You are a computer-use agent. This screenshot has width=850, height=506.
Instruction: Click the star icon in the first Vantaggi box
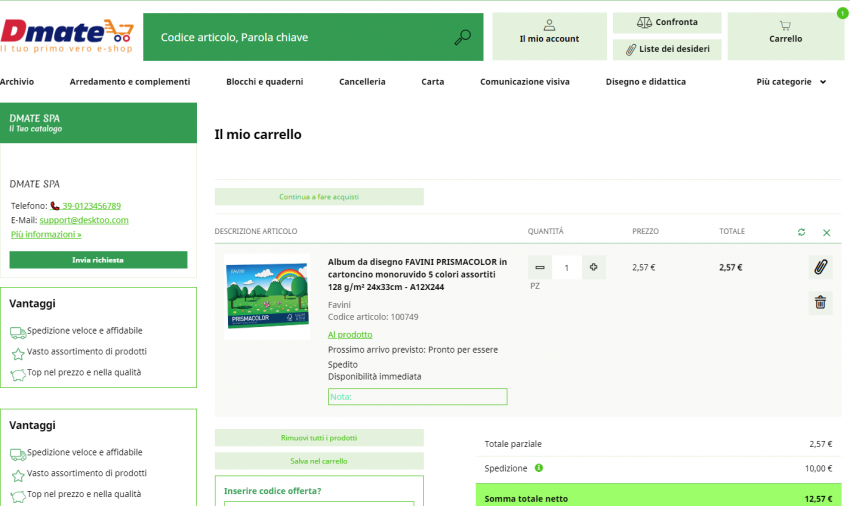point(18,354)
